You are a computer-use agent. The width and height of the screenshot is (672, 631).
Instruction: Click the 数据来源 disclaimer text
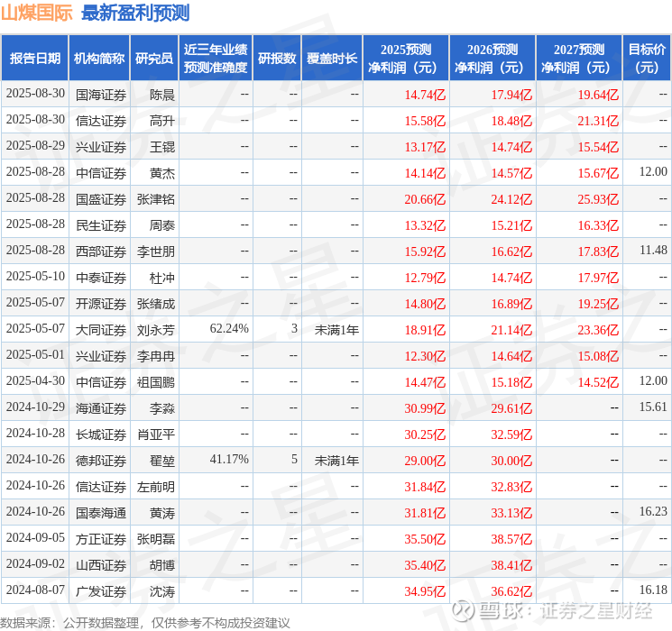[x=145, y=623]
